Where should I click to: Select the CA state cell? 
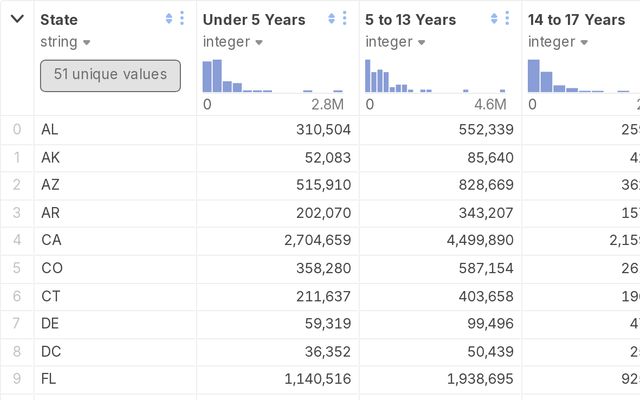pos(51,240)
